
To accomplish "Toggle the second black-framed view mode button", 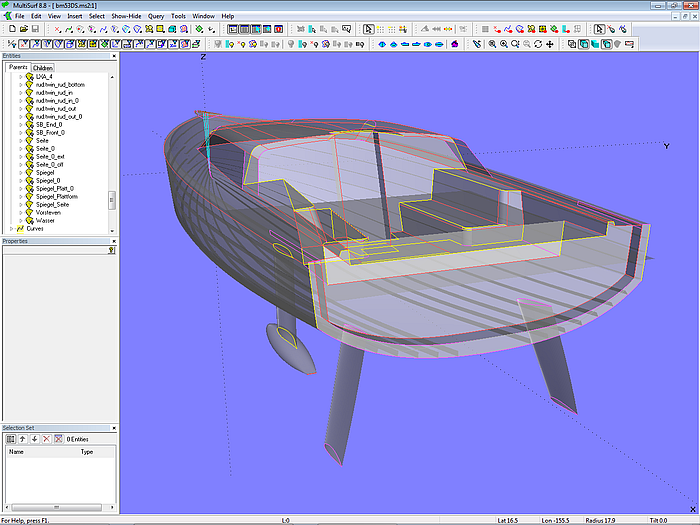I will click(x=244, y=29).
